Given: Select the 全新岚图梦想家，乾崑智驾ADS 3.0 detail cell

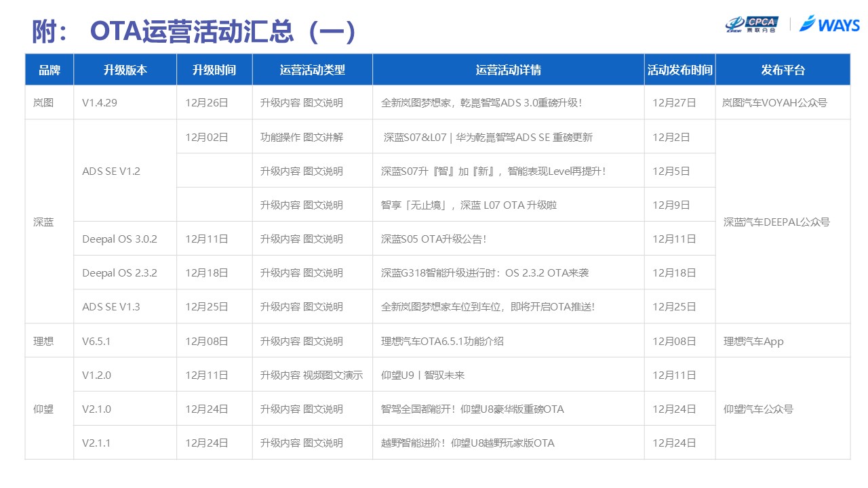Looking at the screenshot, I should (509, 103).
